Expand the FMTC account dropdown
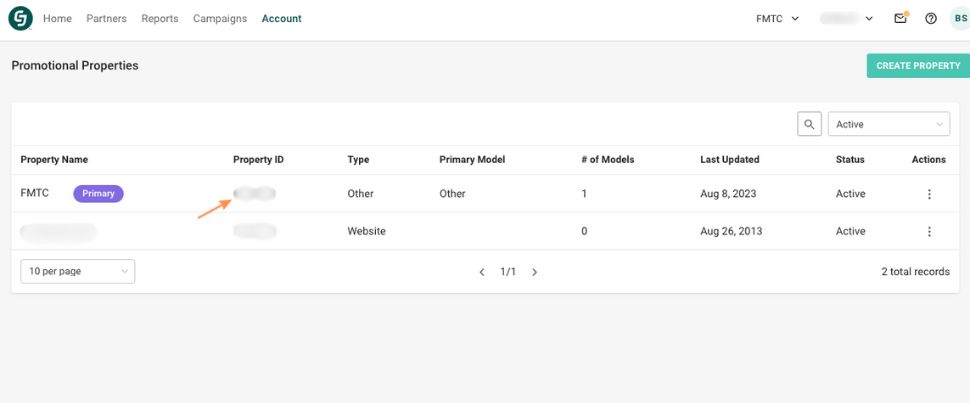 (777, 18)
